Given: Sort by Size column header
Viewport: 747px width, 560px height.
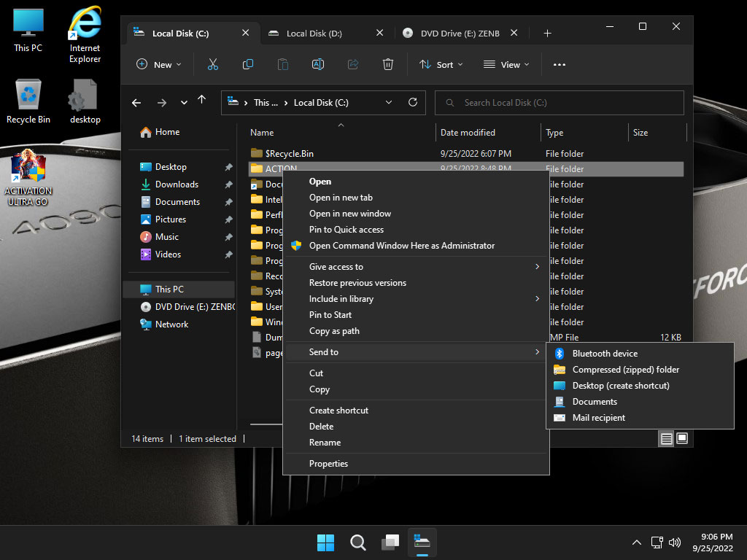Looking at the screenshot, I should 657,133.
